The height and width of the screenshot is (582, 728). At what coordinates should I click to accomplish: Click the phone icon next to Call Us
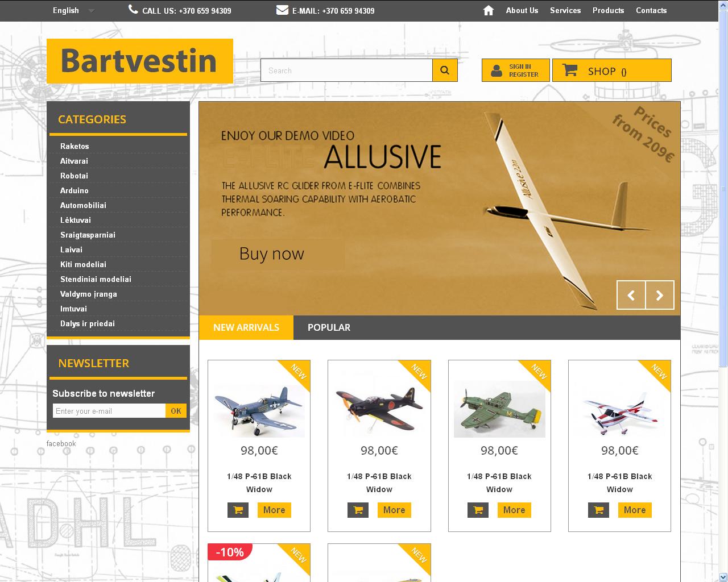click(133, 9)
